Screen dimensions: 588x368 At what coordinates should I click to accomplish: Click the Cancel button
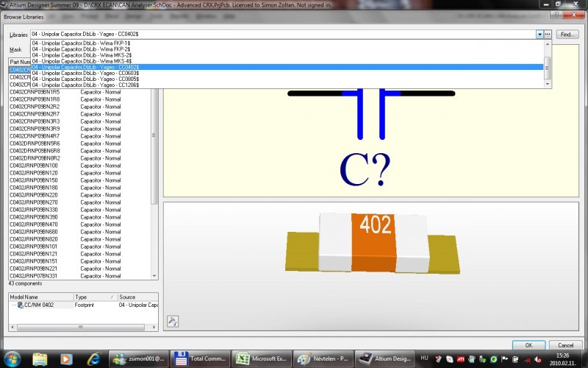[565, 344]
